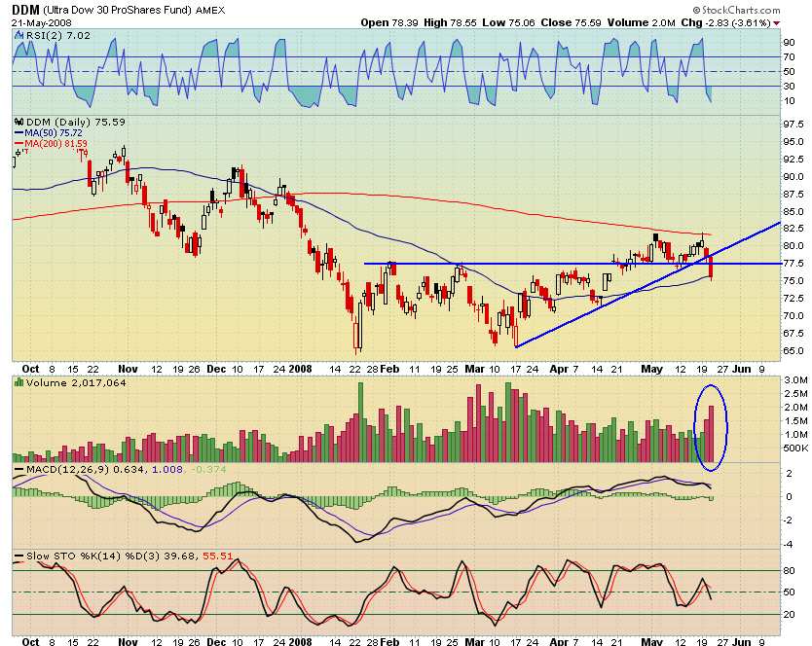The height and width of the screenshot is (646, 812).
Task: Click the "MACD(12,26,9) 0.634" label
Action: click(x=87, y=470)
